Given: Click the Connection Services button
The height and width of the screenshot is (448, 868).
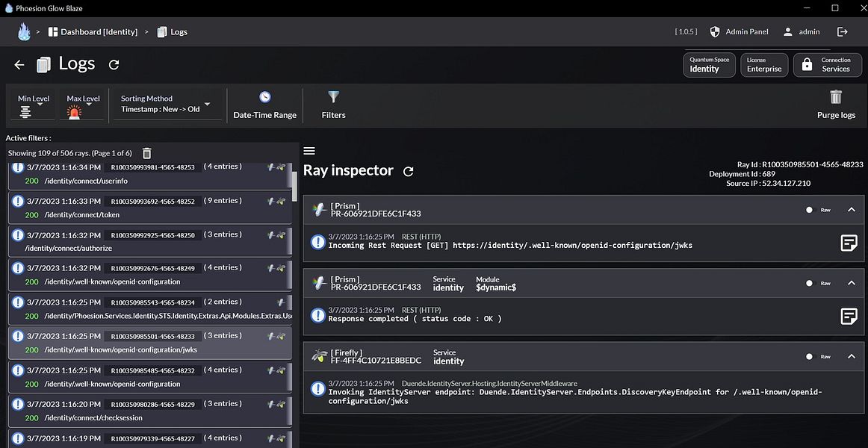Looking at the screenshot, I should 827,65.
